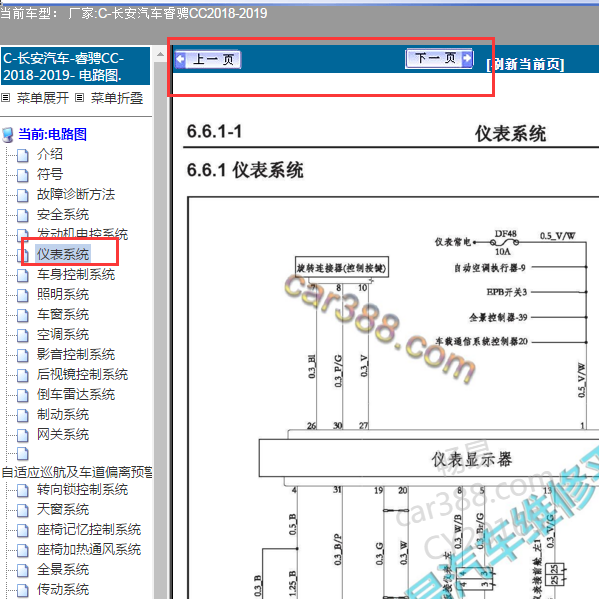The height and width of the screenshot is (599, 599).
Task: Click the DF48 10A fuse symbol
Action: click(505, 243)
